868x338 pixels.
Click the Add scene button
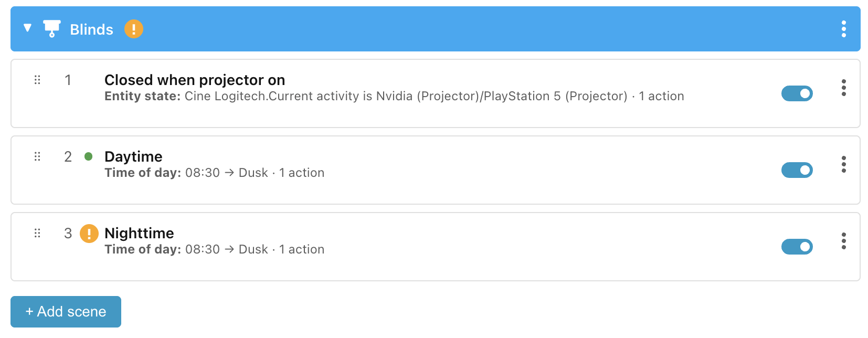click(x=66, y=312)
